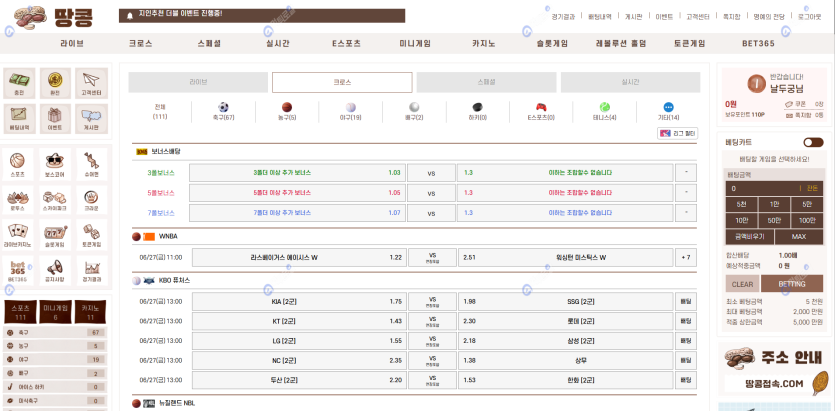Viewport: 835px width, 411px height.
Task: Click the MAX bet amount button
Action: [798, 236]
